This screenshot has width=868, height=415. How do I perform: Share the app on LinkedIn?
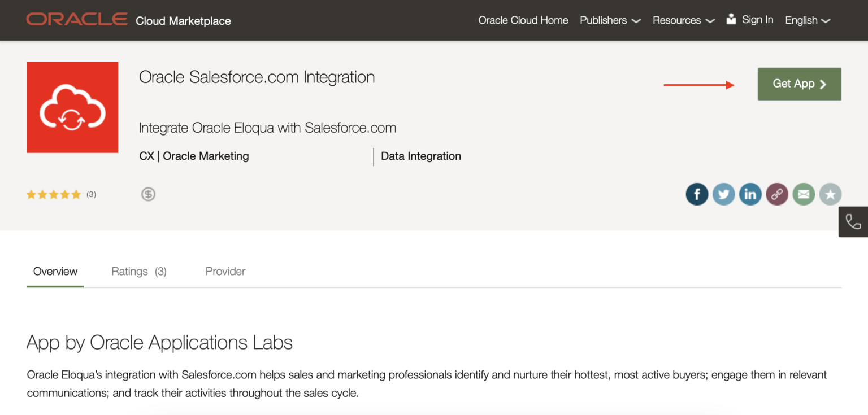(750, 194)
